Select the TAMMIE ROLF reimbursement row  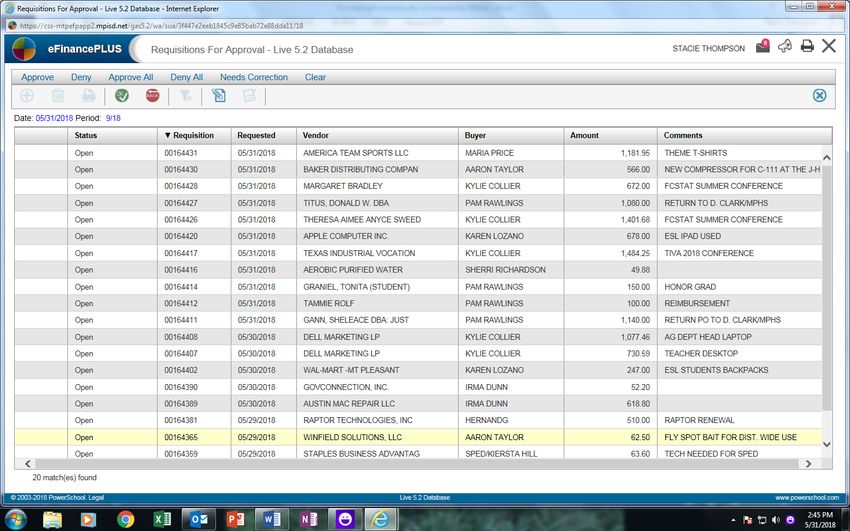click(x=418, y=303)
